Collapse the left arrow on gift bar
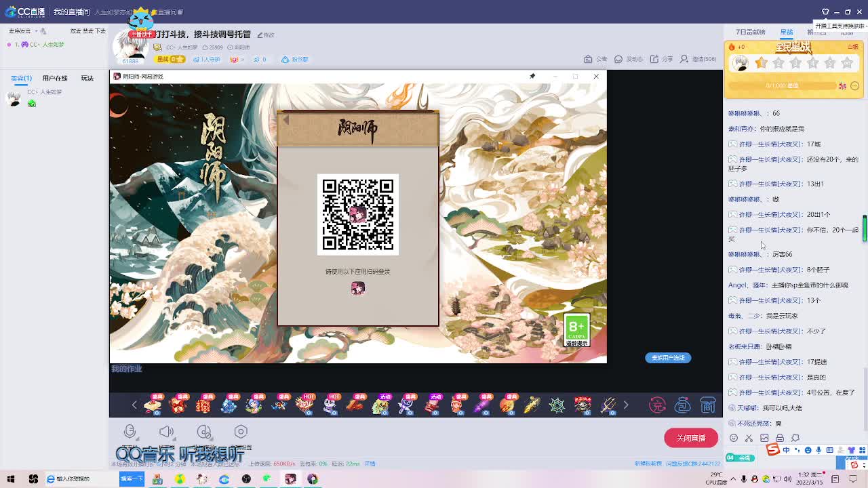 coord(134,404)
